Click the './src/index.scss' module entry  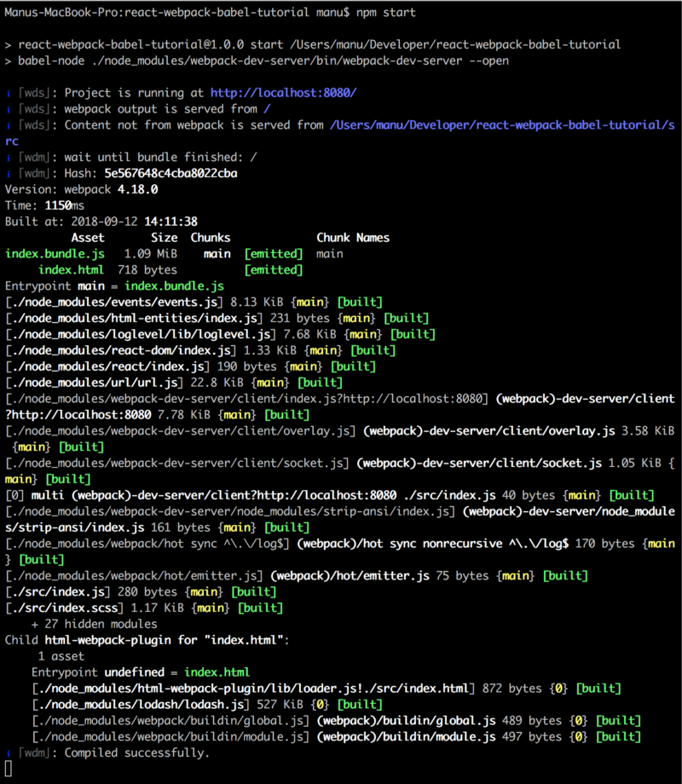(x=64, y=608)
